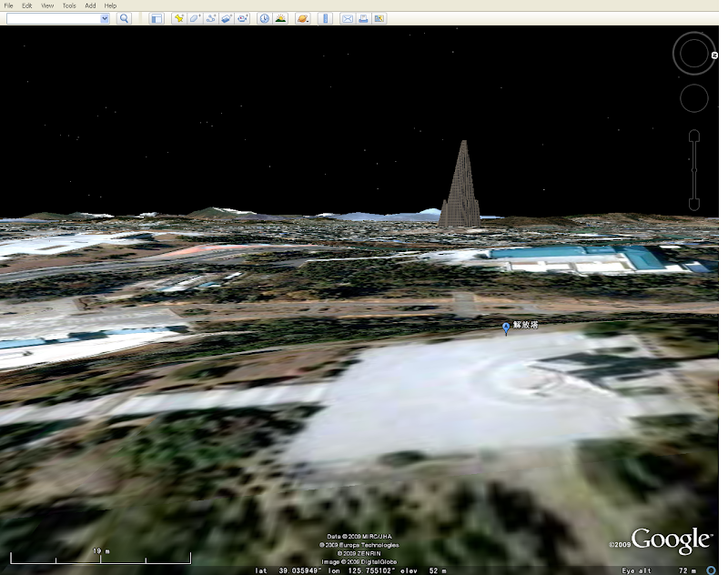This screenshot has height=575, width=728.
Task: Click the elev 52 m readout
Action: point(423,570)
